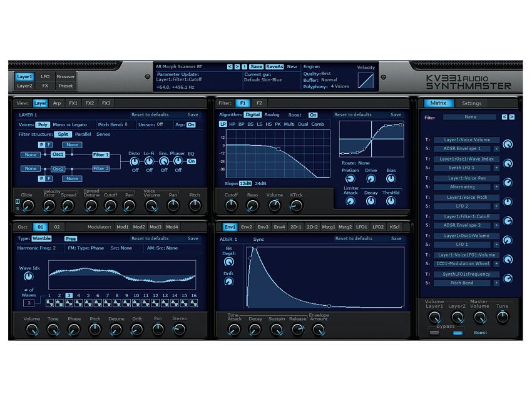Switch to filter F2 tab
This screenshot has width=532, height=399.
pos(259,103)
